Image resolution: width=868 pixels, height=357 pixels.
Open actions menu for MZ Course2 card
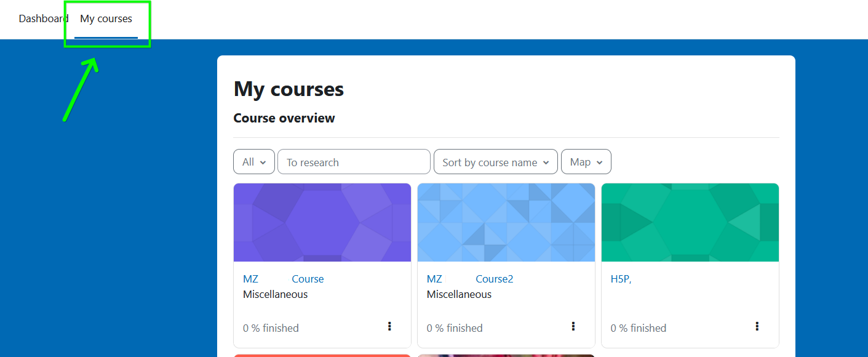(x=573, y=326)
